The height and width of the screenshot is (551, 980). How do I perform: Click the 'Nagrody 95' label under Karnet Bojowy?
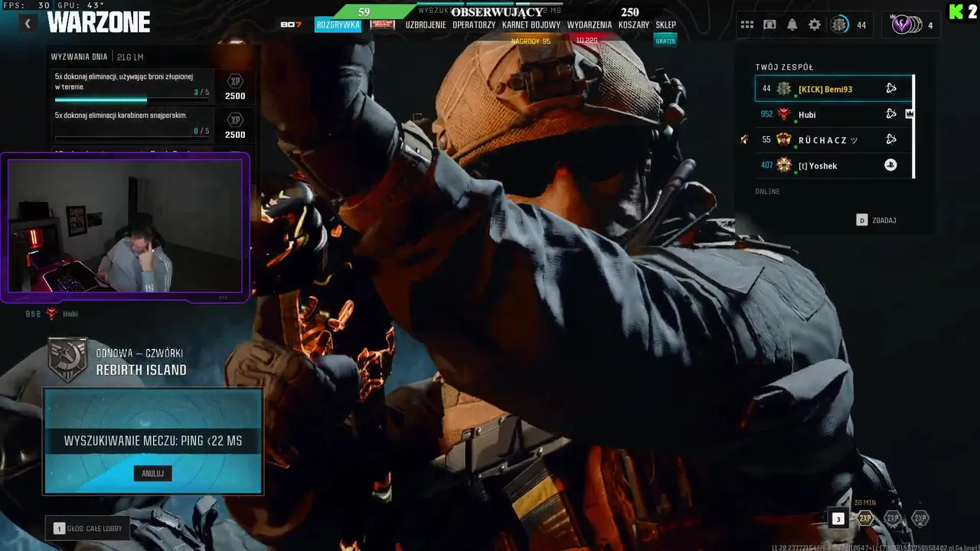[x=531, y=41]
